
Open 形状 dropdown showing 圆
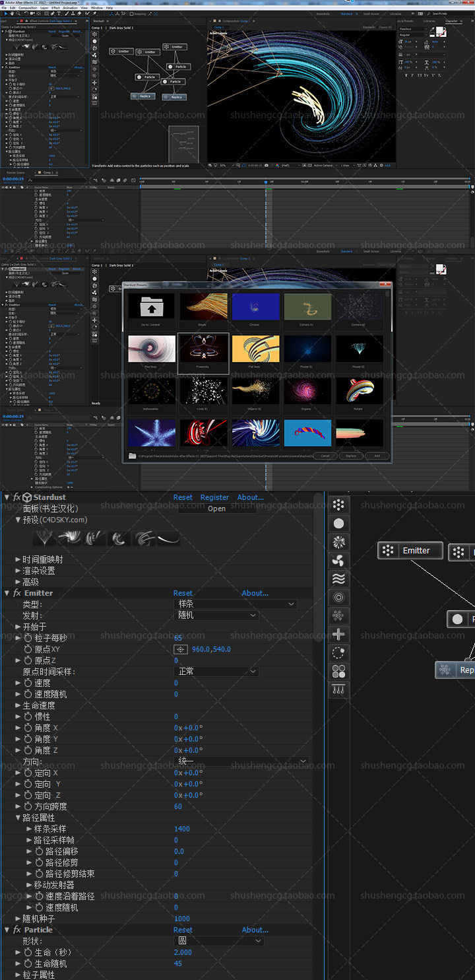(x=218, y=941)
